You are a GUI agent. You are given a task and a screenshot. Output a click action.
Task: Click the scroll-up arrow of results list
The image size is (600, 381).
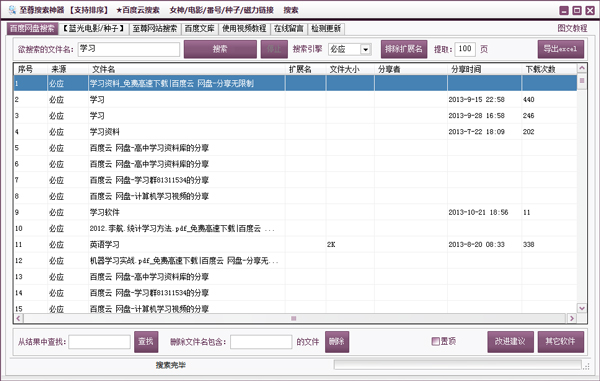click(582, 68)
